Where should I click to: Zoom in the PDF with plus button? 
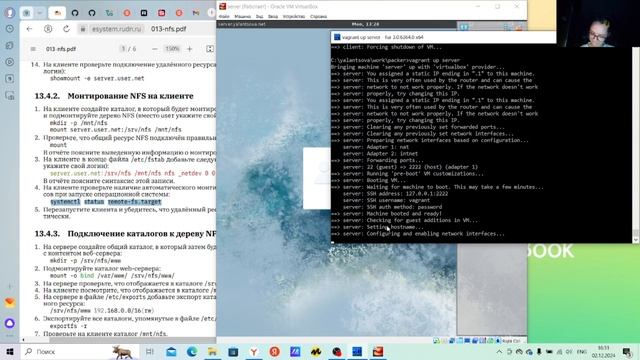(189, 49)
